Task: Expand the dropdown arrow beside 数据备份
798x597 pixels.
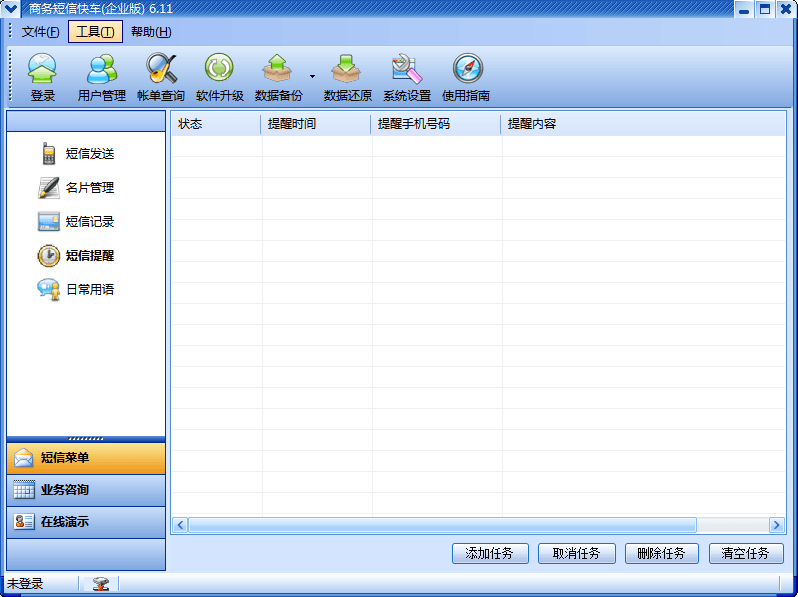Action: [x=312, y=76]
